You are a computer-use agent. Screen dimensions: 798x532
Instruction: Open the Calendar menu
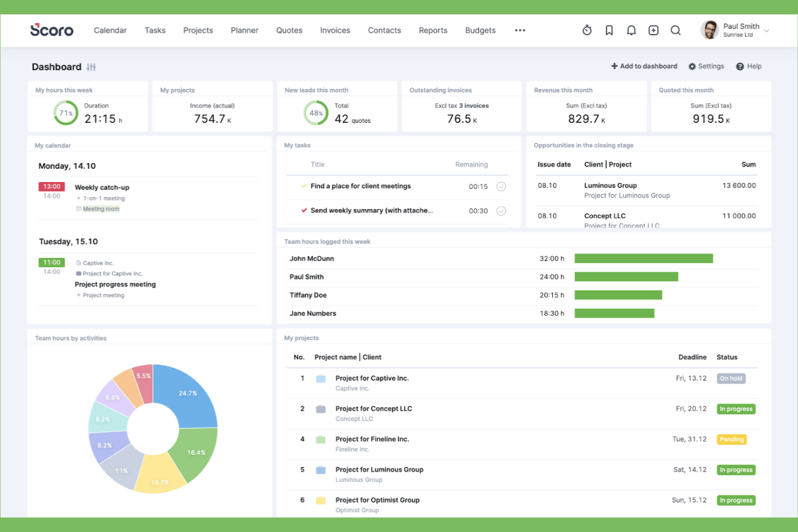coord(110,30)
